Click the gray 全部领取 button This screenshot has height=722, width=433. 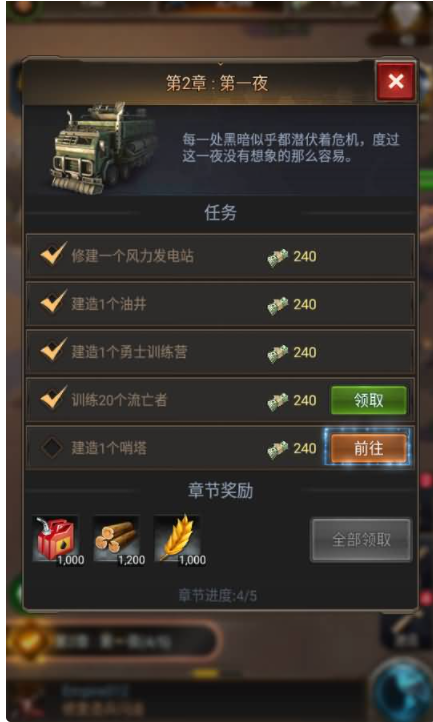[x=361, y=540]
